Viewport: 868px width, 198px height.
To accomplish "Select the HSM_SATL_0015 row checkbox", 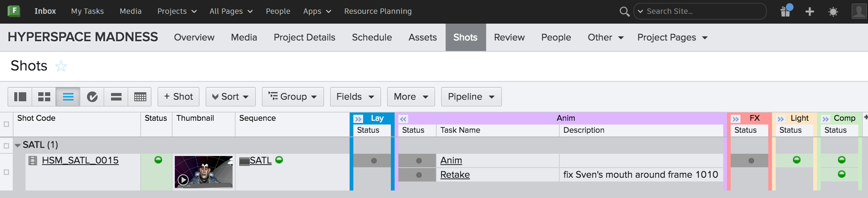I will [6, 172].
